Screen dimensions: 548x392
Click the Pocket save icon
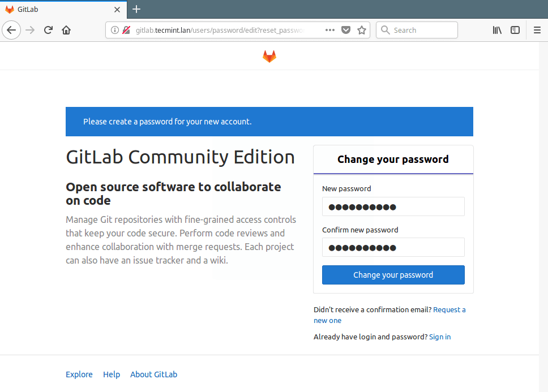point(346,30)
